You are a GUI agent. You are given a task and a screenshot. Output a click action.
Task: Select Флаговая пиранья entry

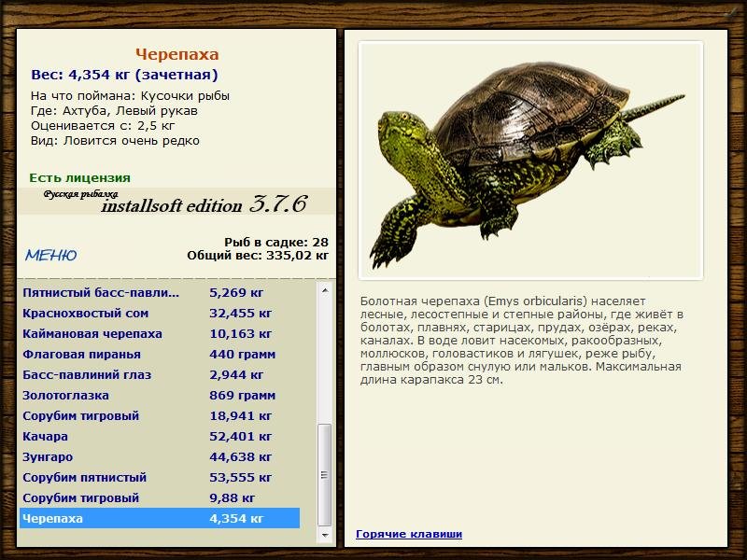(160, 354)
